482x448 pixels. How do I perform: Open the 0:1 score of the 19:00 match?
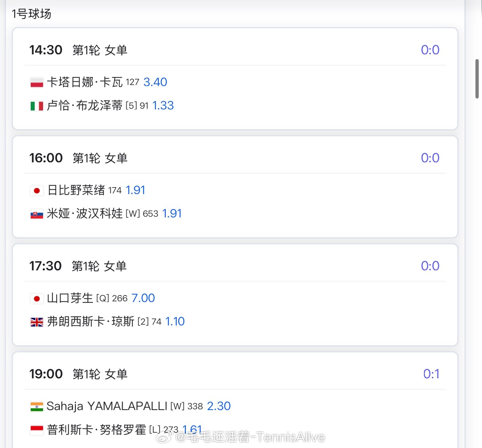click(x=431, y=374)
